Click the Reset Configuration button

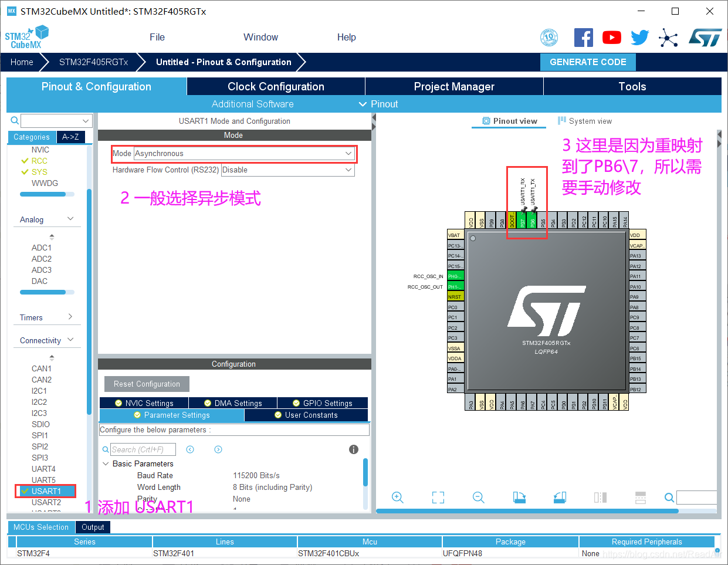[x=147, y=384]
